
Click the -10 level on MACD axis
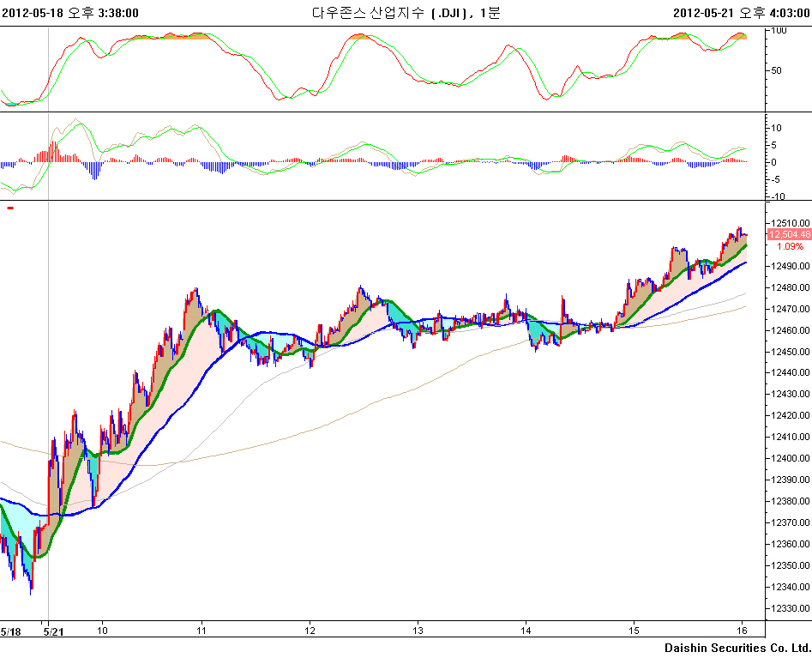click(x=778, y=196)
